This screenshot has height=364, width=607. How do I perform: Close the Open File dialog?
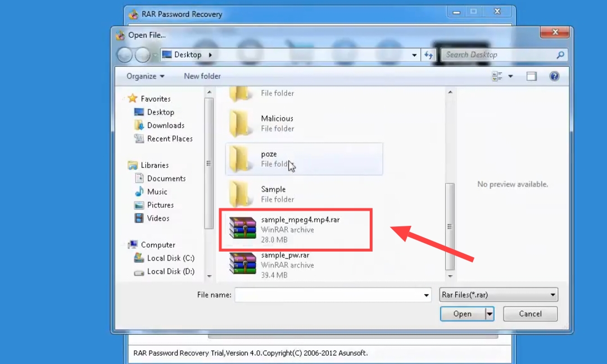[x=555, y=32]
